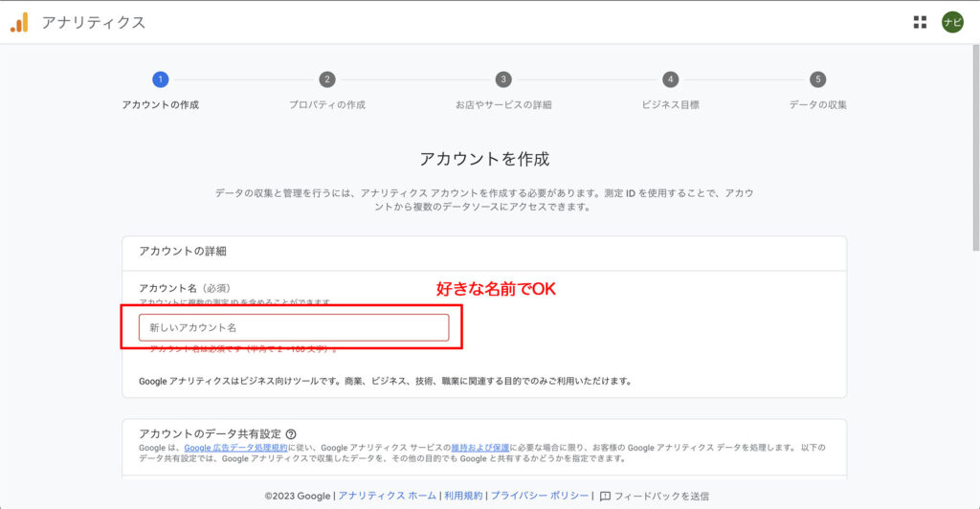Screen dimensions: 980x509
Task: Click the アカウント名（必須） label
Action: tap(185, 288)
